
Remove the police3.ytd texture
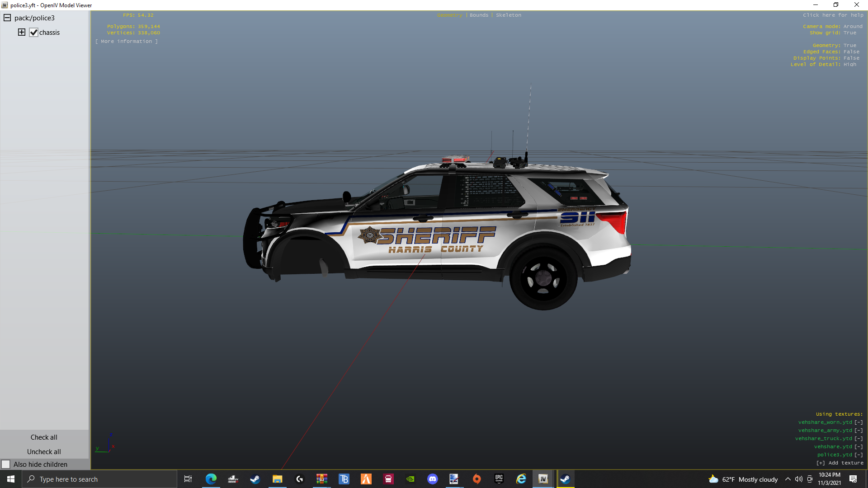point(859,455)
